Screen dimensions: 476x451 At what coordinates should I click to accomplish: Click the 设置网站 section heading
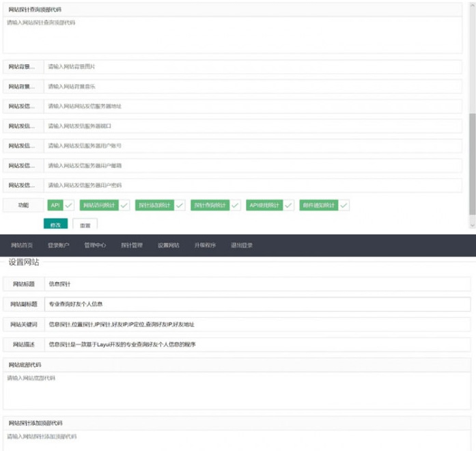coord(24,262)
